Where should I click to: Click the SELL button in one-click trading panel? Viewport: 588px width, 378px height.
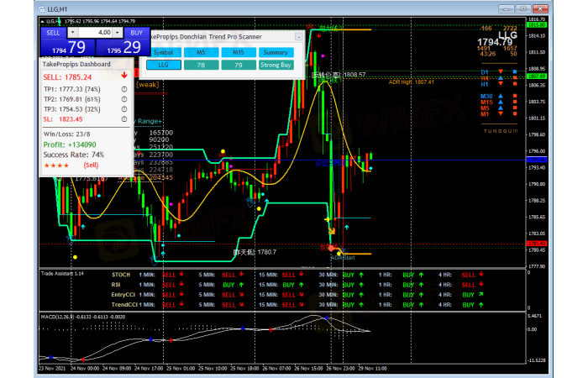coord(53,32)
